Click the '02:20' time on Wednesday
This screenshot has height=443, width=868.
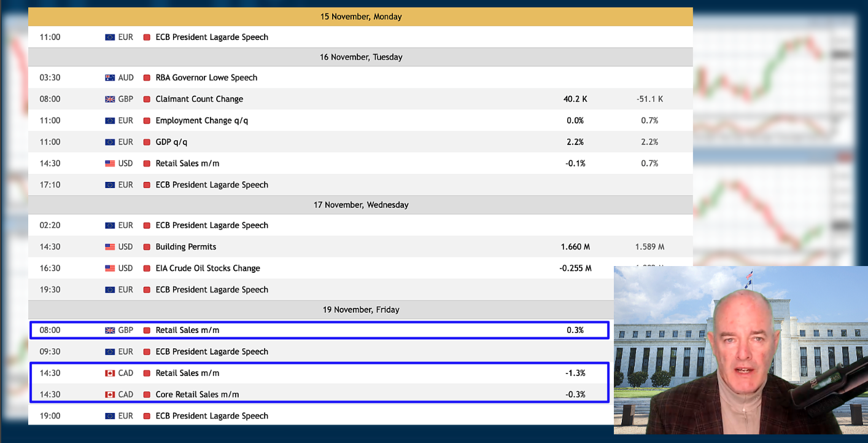(50, 225)
